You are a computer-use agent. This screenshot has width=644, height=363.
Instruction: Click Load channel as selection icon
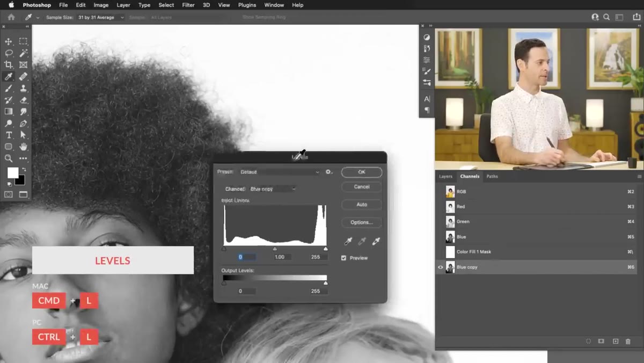588,341
